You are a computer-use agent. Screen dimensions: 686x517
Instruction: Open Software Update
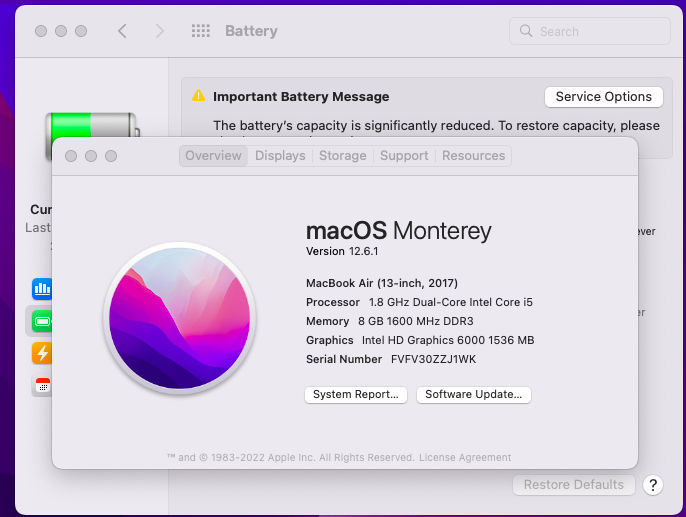473,395
